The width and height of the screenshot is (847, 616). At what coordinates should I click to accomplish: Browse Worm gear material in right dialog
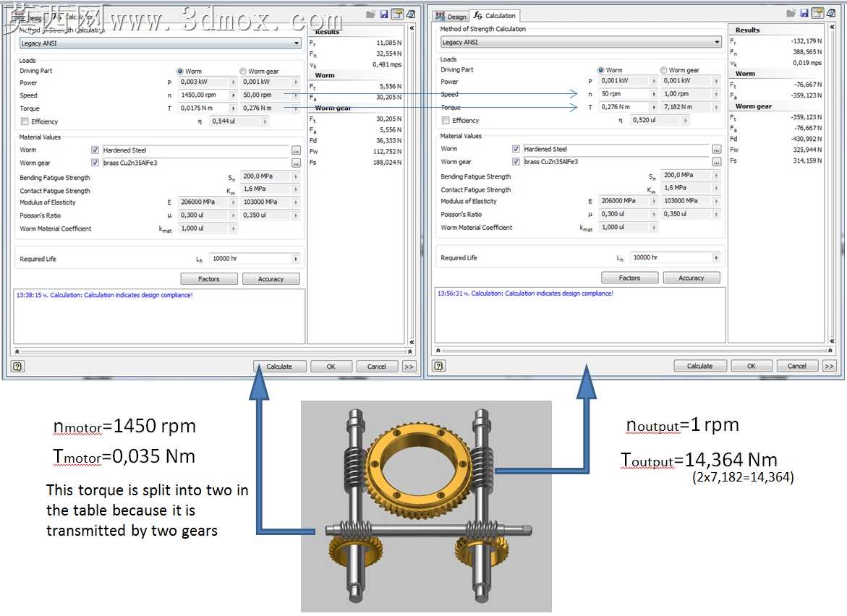[x=717, y=162]
